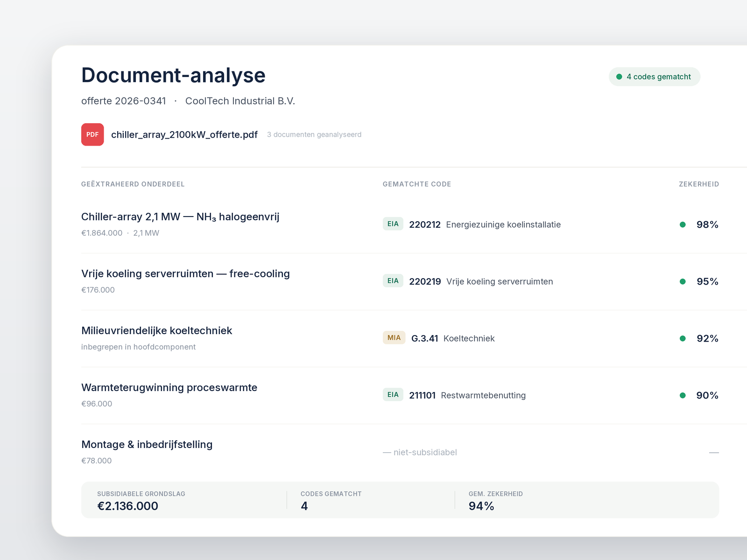Image resolution: width=747 pixels, height=560 pixels.
Task: Select 'Montage & inbedrijfstelling' row title
Action: [x=147, y=444]
